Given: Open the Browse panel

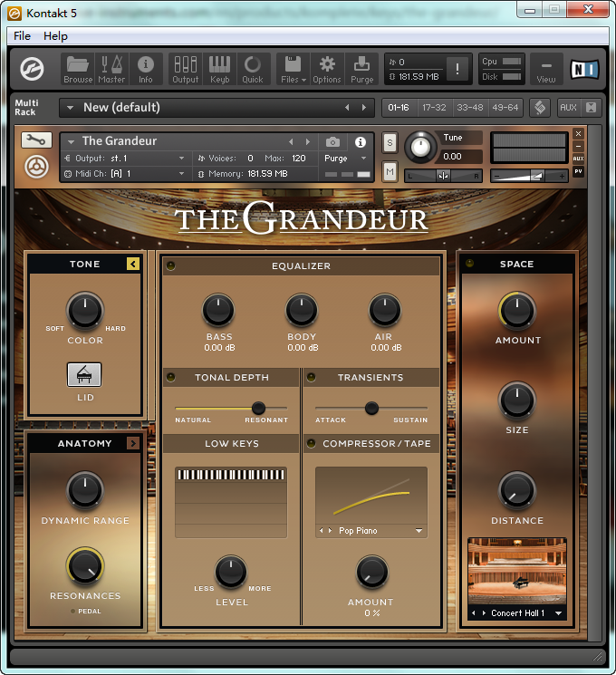Looking at the screenshot, I should tap(78, 69).
